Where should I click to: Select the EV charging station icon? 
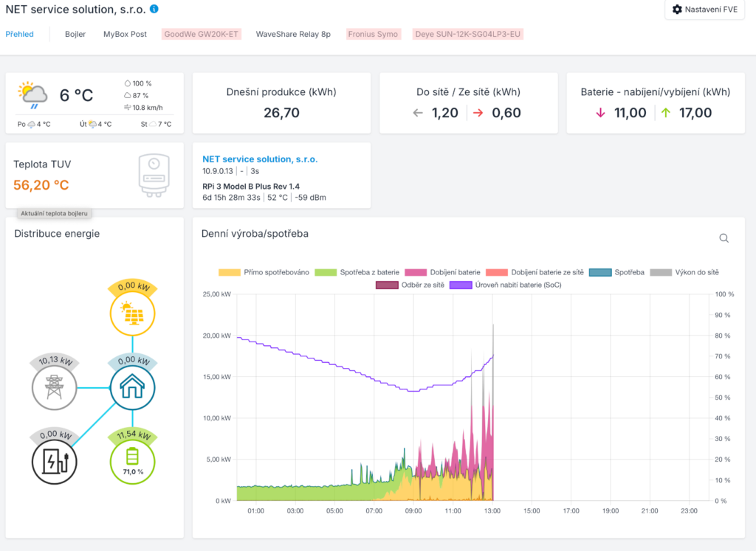tap(55, 461)
